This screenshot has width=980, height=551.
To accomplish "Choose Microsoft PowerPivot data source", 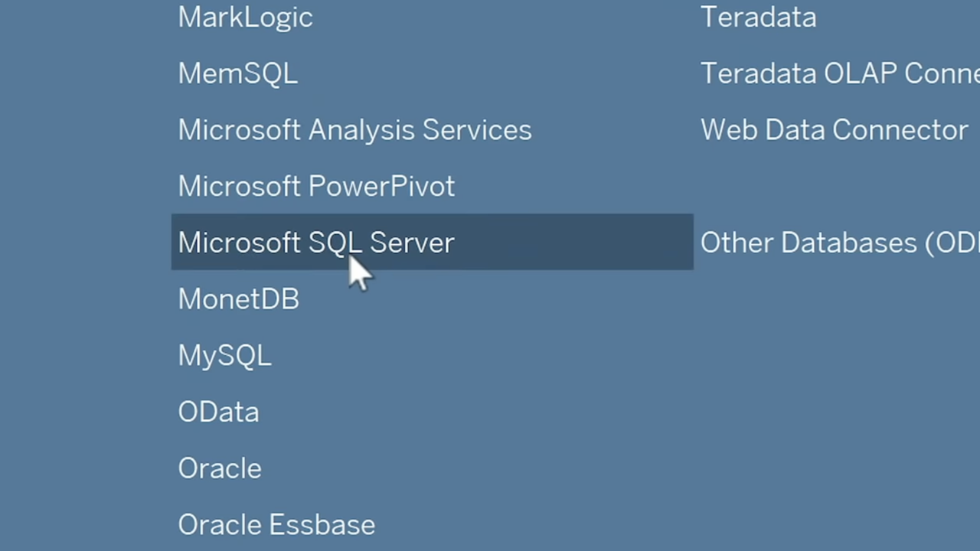I will pyautogui.click(x=316, y=187).
